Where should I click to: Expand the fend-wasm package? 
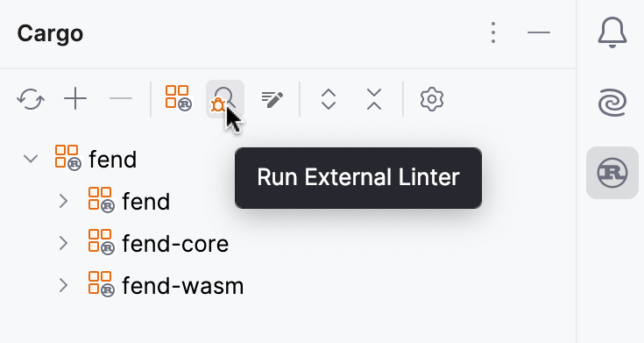(x=63, y=285)
